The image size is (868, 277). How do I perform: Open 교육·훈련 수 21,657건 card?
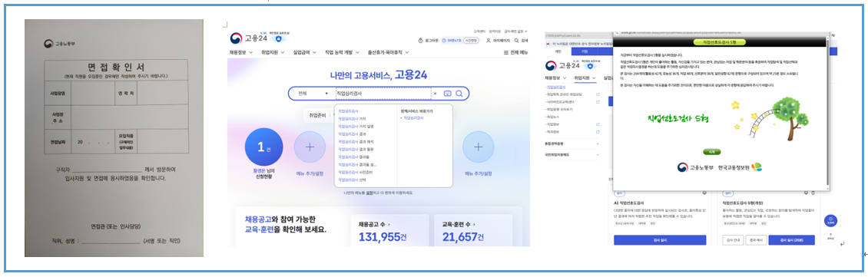tap(472, 231)
